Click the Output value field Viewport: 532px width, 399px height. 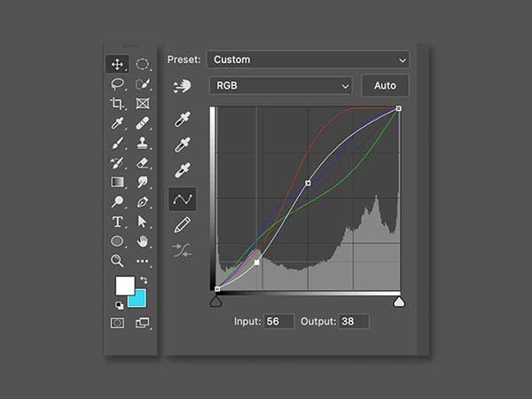click(x=354, y=321)
